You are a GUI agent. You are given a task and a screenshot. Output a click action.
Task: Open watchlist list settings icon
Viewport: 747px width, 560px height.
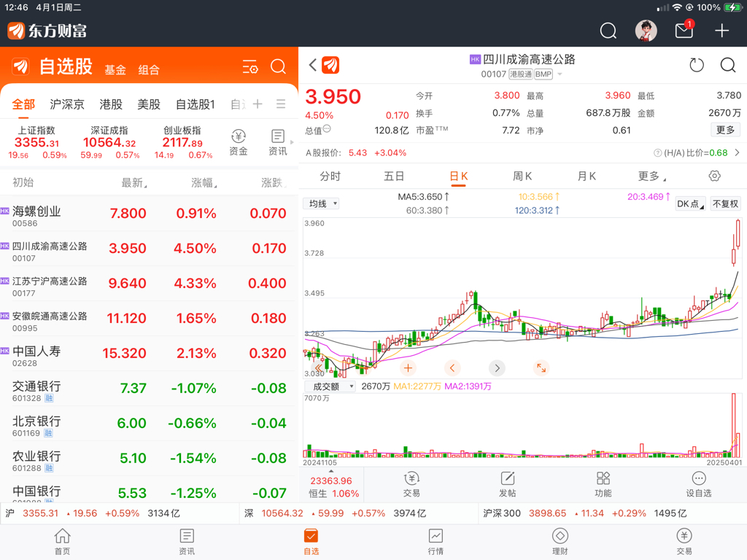coord(249,66)
